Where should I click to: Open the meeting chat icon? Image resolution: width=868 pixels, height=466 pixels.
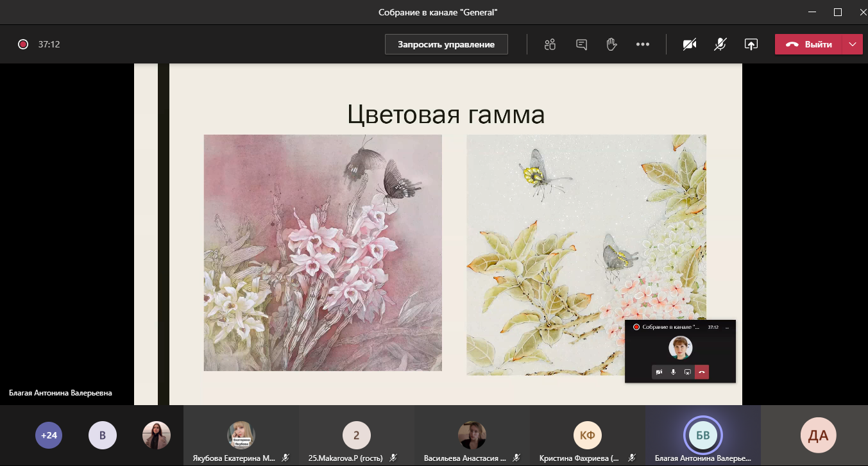[582, 44]
